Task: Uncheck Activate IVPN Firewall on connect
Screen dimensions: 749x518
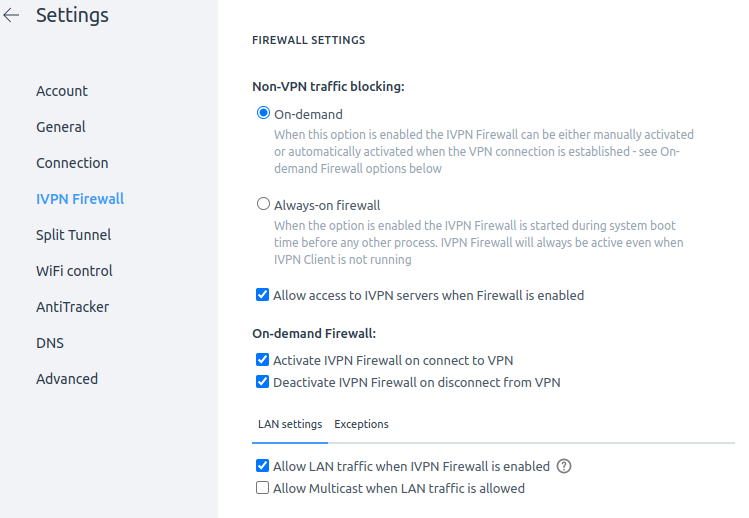Action: pos(263,360)
